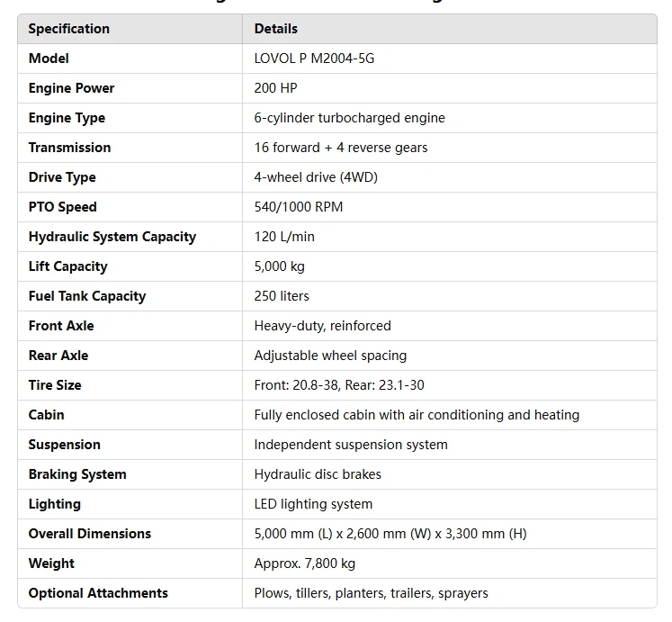672x622 pixels.
Task: Click the 200 HP value cell
Action: tap(275, 88)
